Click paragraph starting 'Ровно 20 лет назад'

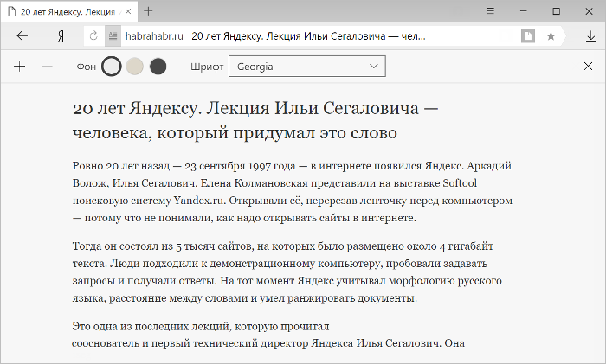click(293, 192)
